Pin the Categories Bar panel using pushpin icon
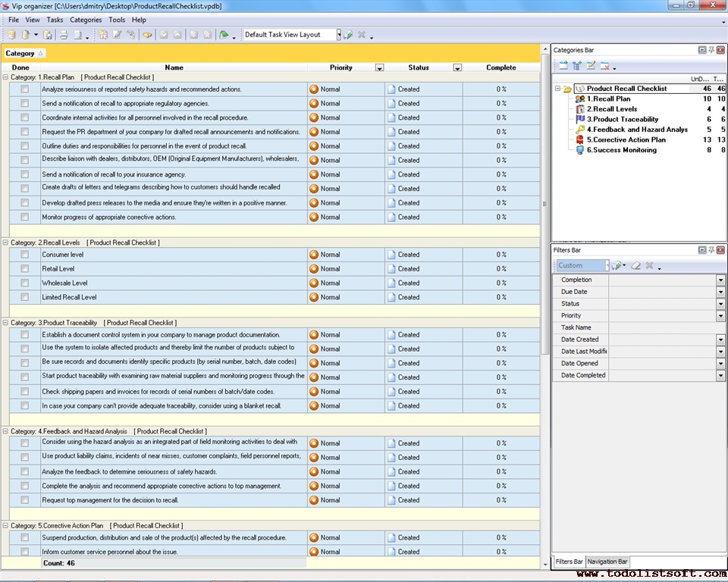This screenshot has height=582, width=728. 711,50
